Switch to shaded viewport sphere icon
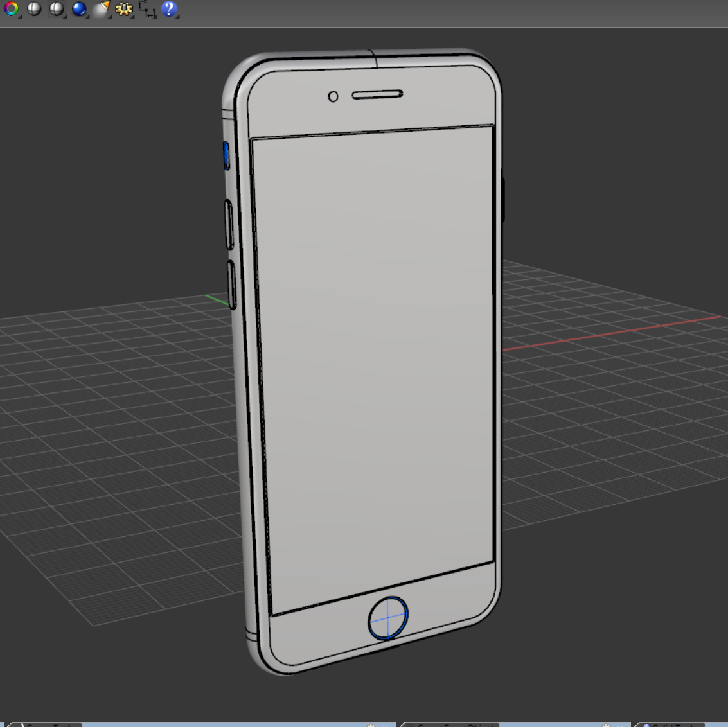728x727 pixels. click(x=34, y=8)
